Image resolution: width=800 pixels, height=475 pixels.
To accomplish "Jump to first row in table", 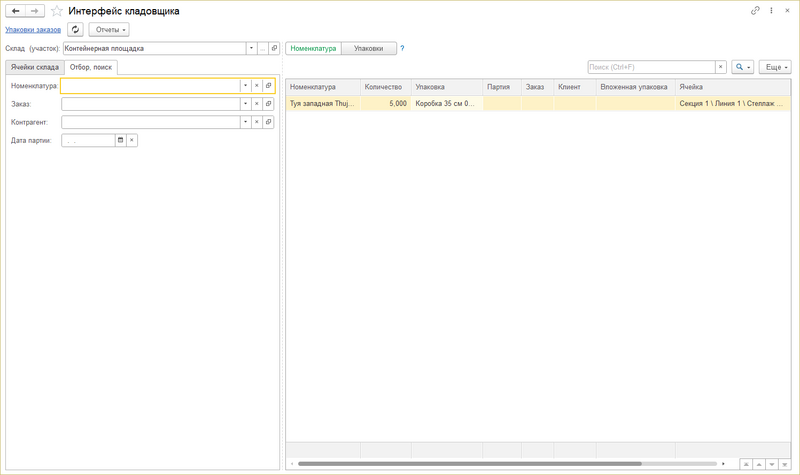I will point(746,464).
